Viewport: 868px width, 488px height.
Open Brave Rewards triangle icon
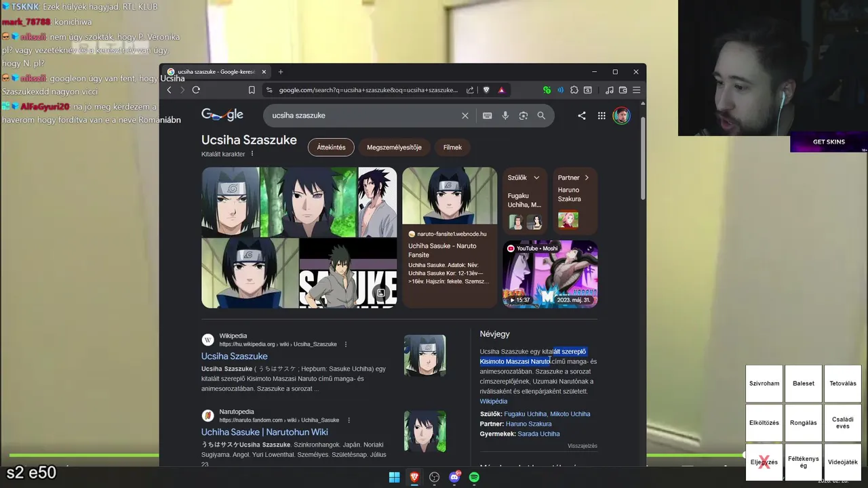point(501,90)
